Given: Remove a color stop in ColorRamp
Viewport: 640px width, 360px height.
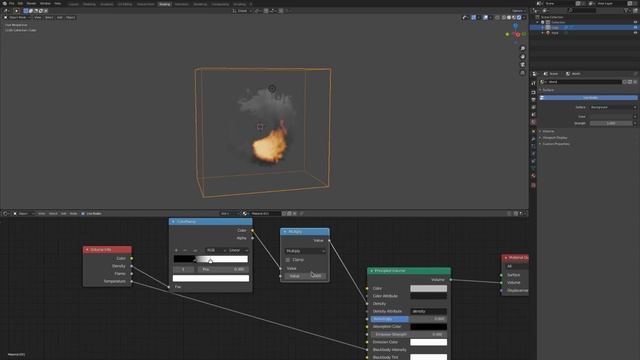Looking at the screenshot, I should coord(185,250).
